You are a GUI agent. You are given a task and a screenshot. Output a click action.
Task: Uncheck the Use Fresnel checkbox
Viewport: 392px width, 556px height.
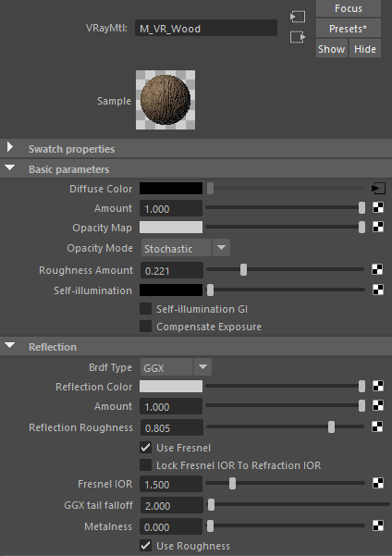[x=145, y=448]
